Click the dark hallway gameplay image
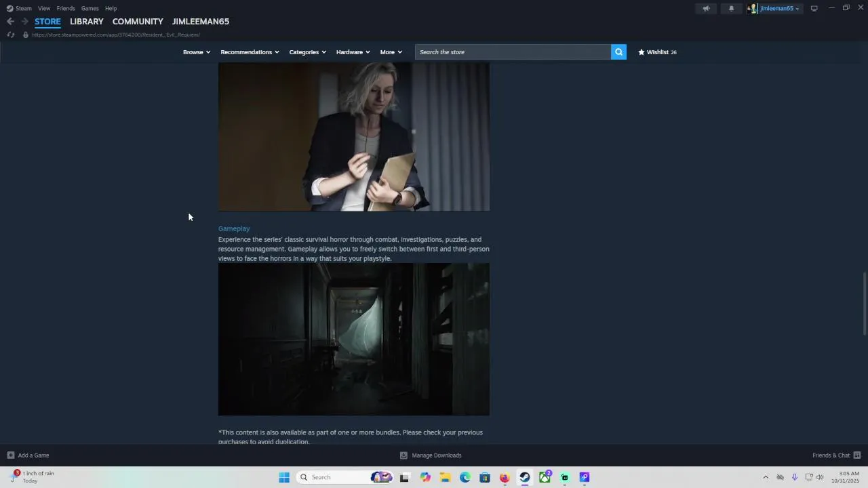 click(x=353, y=340)
